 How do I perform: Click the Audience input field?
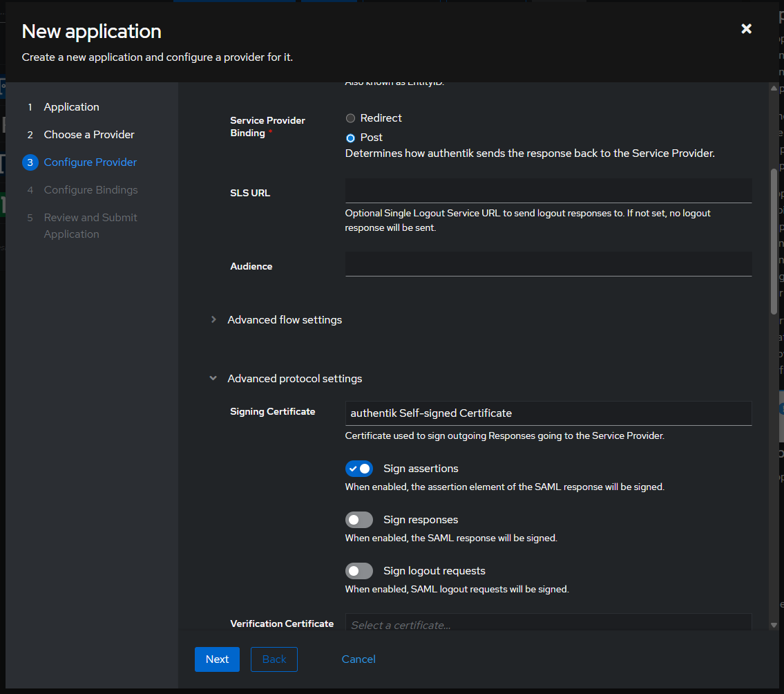[x=548, y=265]
